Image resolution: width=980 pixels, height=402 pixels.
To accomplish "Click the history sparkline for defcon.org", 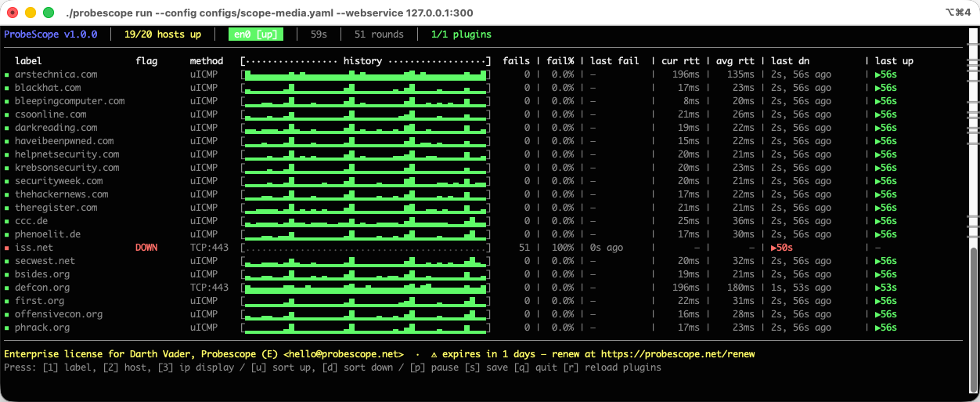I will (366, 288).
